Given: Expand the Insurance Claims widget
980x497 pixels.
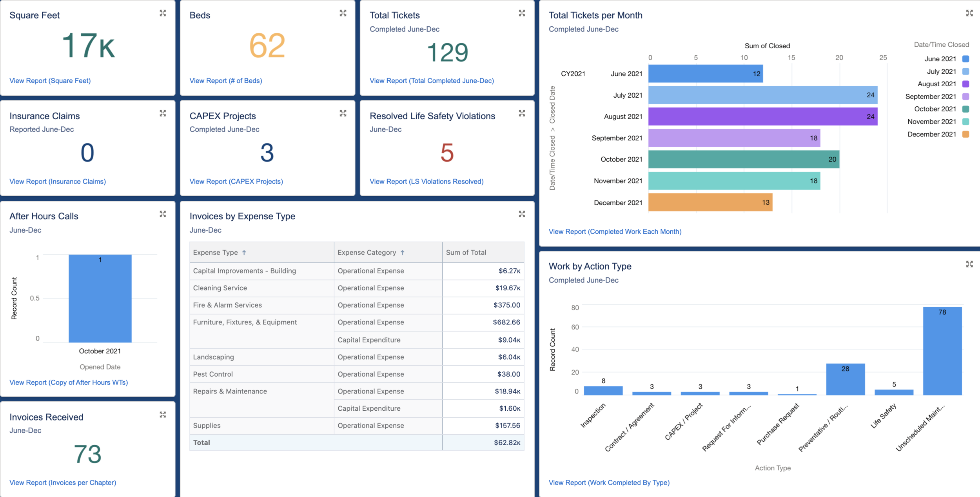Looking at the screenshot, I should click(163, 113).
